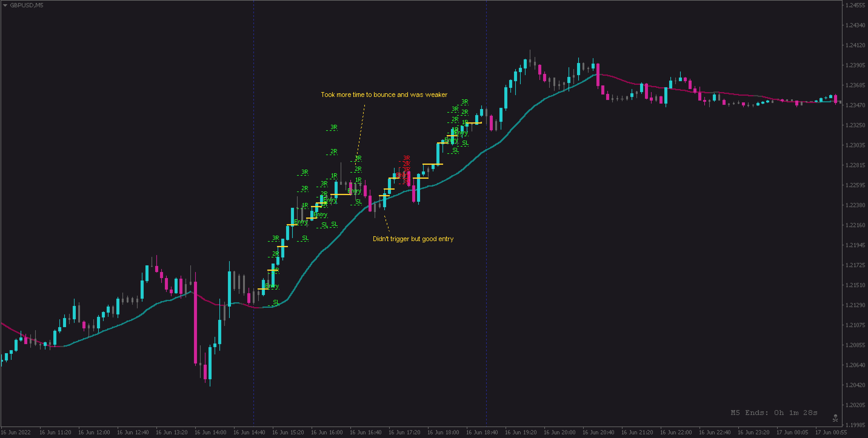868x438 pixels.
Task: Click the 1.23905 price axis label
Action: (855, 65)
